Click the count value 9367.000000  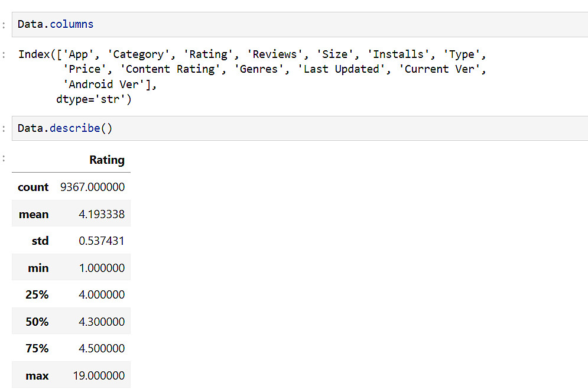click(x=92, y=187)
